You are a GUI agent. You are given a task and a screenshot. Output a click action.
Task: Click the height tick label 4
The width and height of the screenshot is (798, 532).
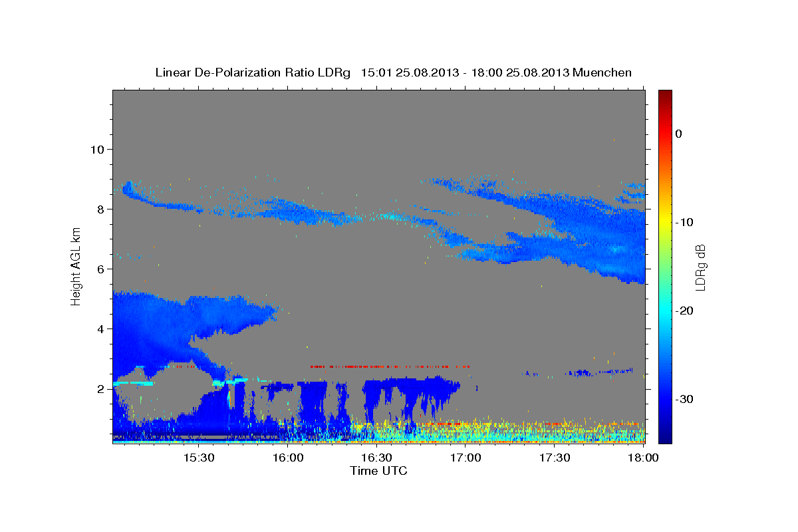101,329
